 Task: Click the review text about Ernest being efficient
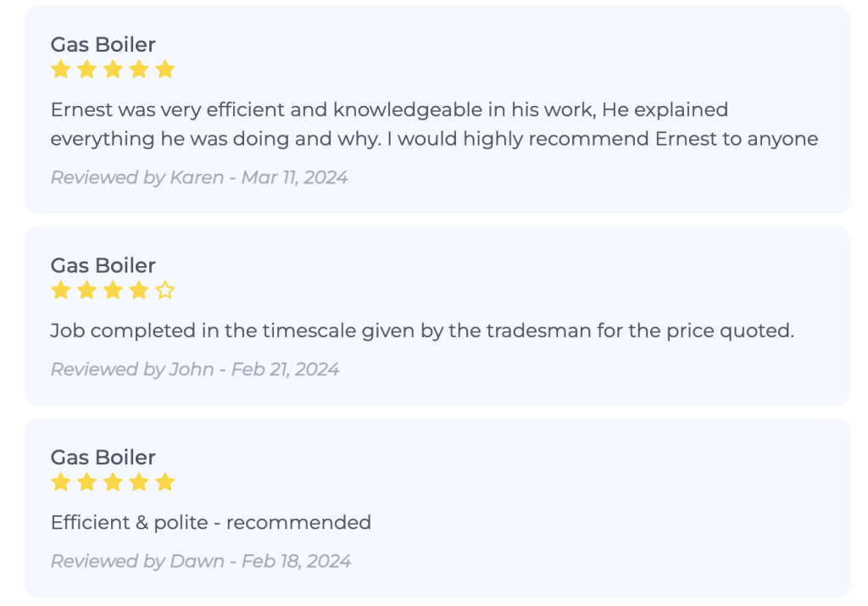pos(434,124)
